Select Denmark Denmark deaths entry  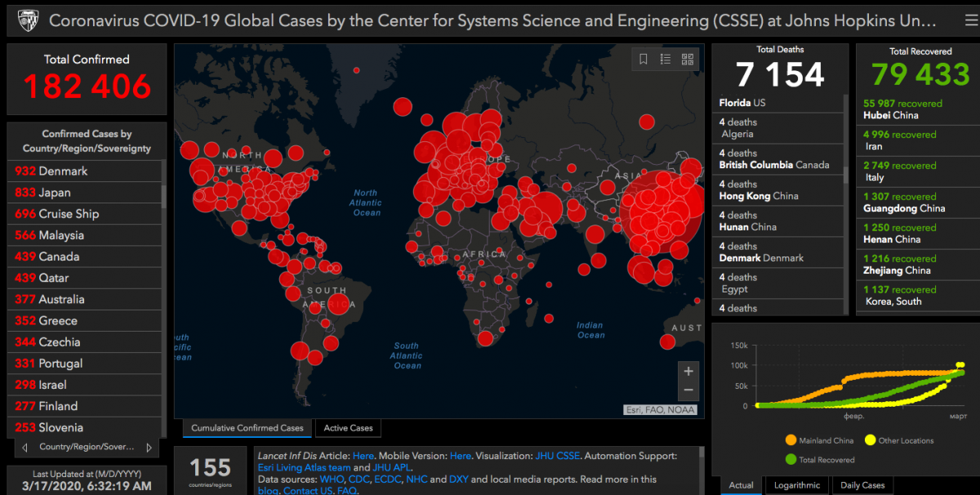coord(778,252)
